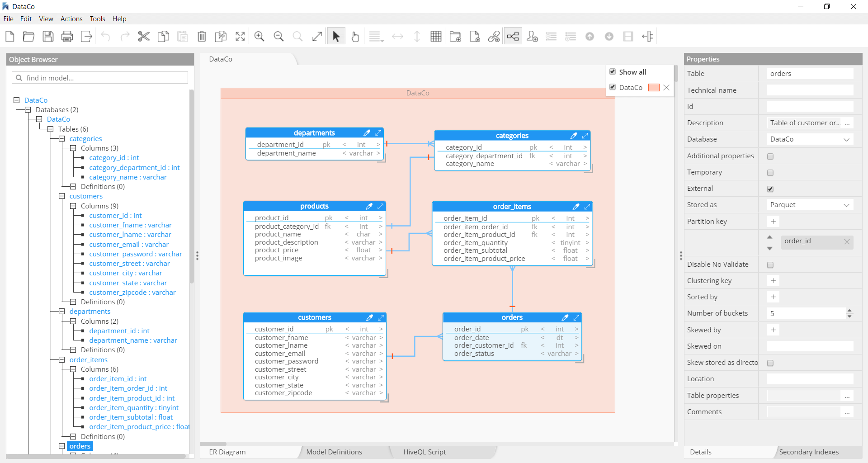Click the Cut scissors icon

click(x=144, y=37)
